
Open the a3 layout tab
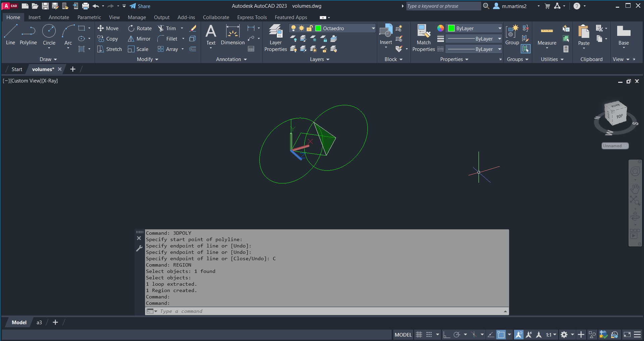(39, 323)
